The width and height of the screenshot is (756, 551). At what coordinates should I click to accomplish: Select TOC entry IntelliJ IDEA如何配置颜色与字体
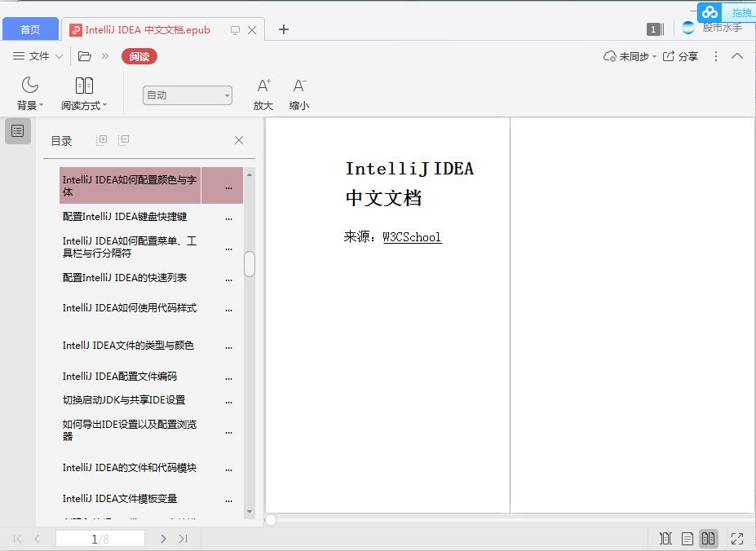coord(130,186)
